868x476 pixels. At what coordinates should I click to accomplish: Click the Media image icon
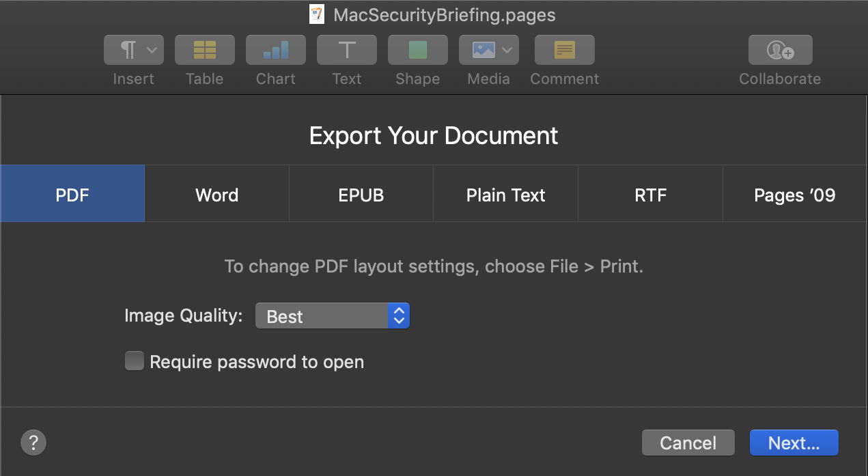click(483, 50)
